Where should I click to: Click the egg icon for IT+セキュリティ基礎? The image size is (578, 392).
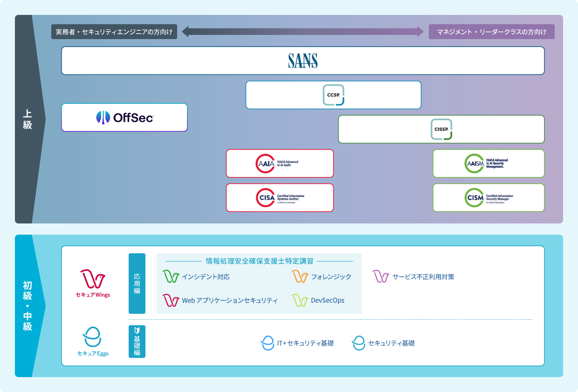pyautogui.click(x=268, y=343)
